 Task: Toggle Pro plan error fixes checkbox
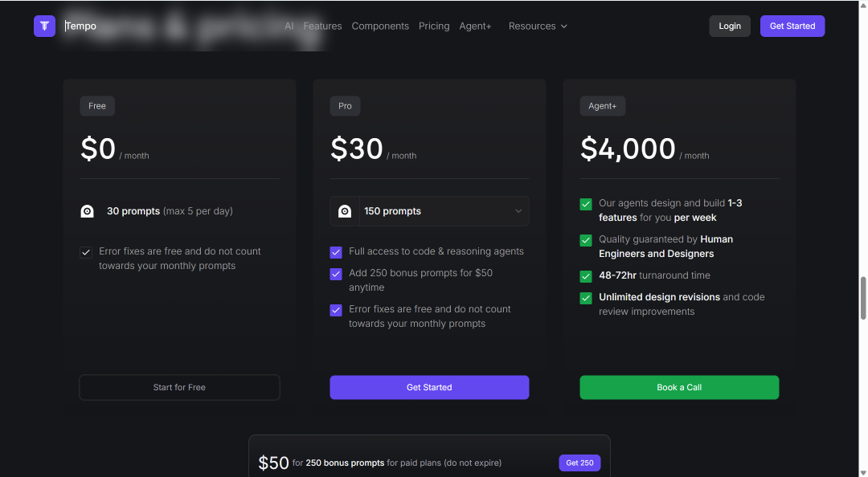coord(336,310)
